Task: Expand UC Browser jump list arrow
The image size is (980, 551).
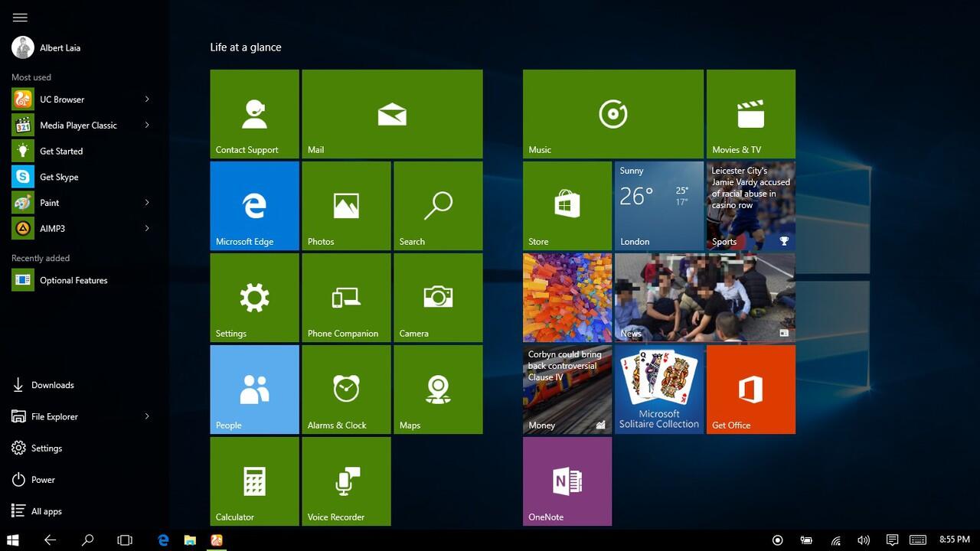Action: [x=147, y=99]
